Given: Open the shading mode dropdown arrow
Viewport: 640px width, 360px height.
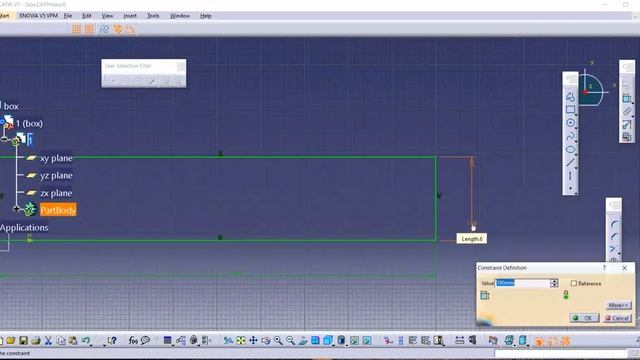Looking at the screenshot, I should click(347, 345).
